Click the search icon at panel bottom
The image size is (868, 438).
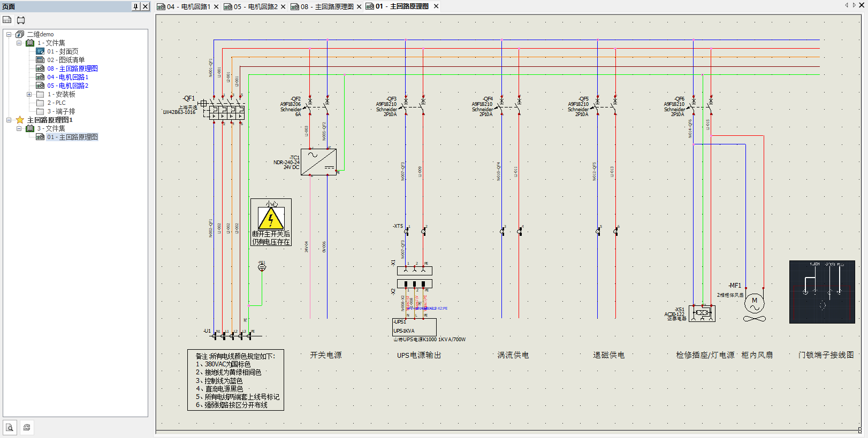(10, 427)
